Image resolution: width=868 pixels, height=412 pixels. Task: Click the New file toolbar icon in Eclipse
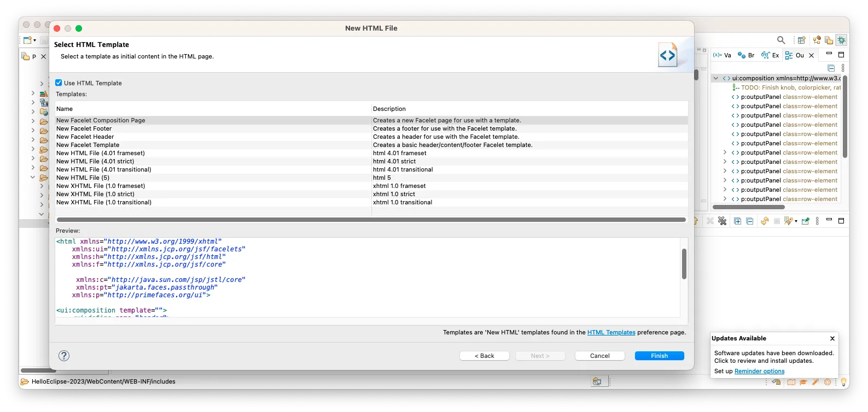27,40
